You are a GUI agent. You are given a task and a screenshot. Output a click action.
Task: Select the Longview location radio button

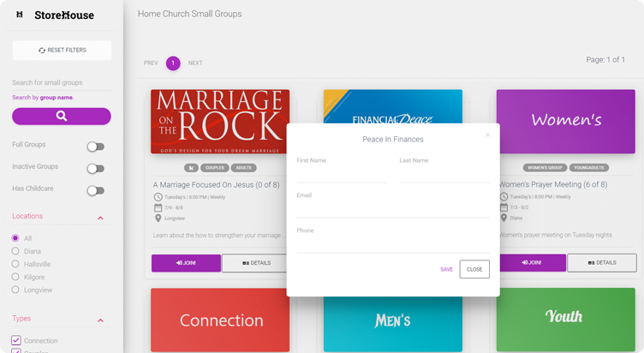[15, 290]
